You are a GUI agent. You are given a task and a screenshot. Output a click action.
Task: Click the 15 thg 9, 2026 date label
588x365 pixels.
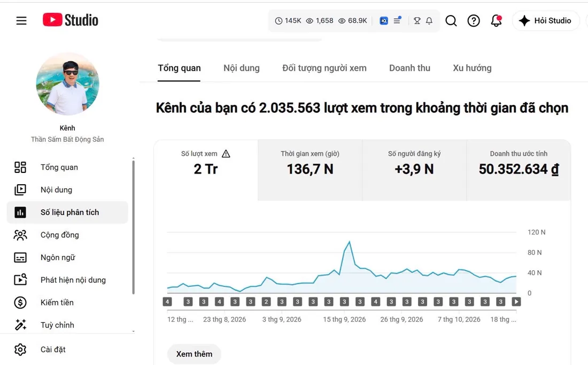344,320
